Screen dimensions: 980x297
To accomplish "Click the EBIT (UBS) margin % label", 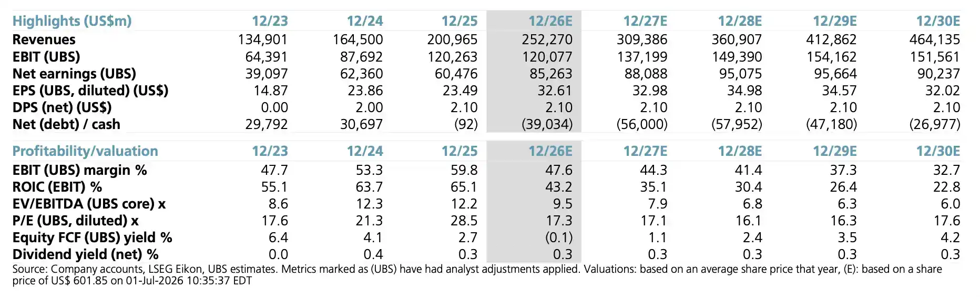I will click(80, 170).
